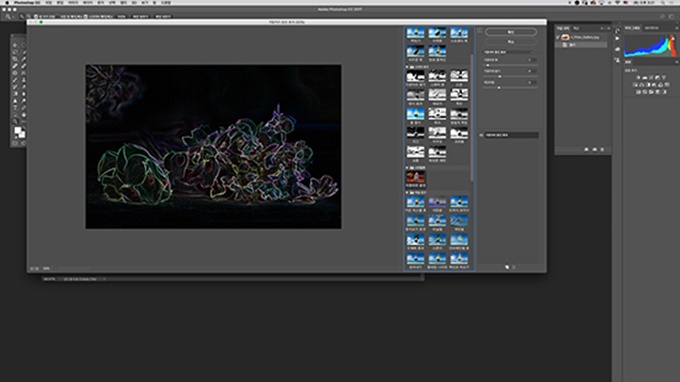Click the foreground color swatch

tap(17, 130)
